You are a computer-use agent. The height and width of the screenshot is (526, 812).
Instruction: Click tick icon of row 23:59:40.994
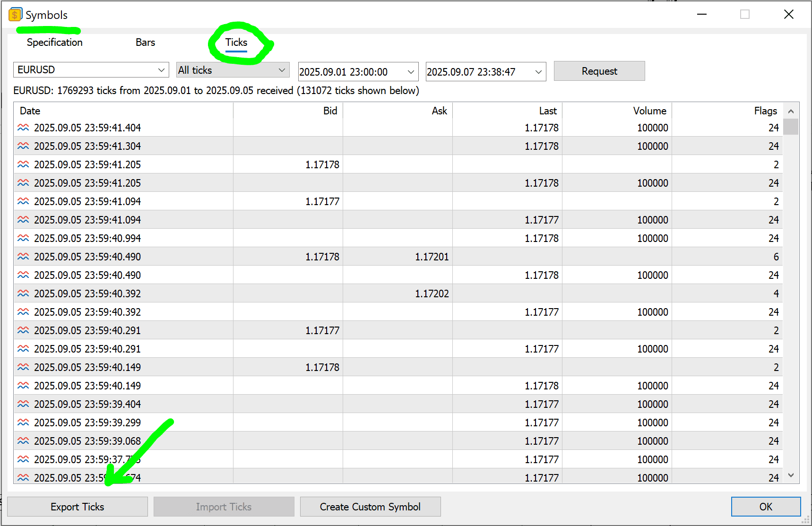pos(23,238)
